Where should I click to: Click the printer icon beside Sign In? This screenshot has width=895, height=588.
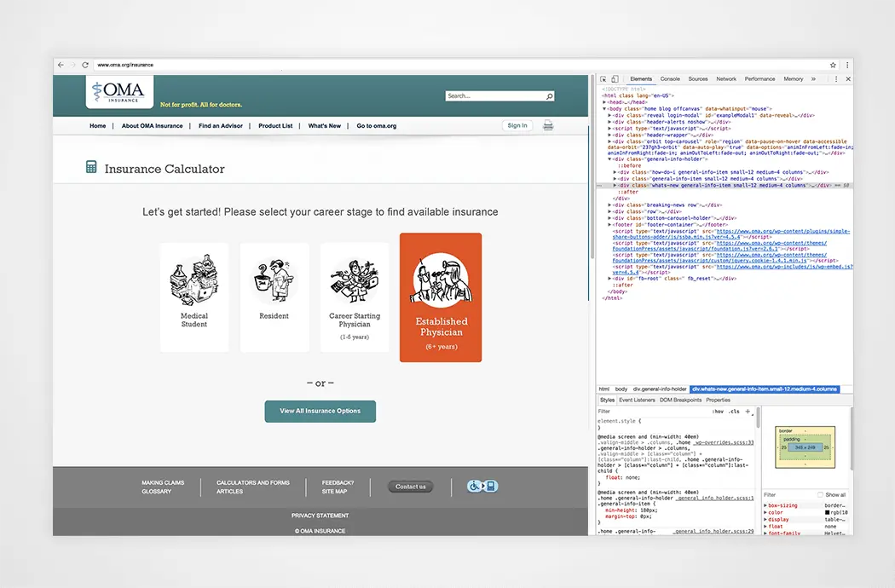548,125
